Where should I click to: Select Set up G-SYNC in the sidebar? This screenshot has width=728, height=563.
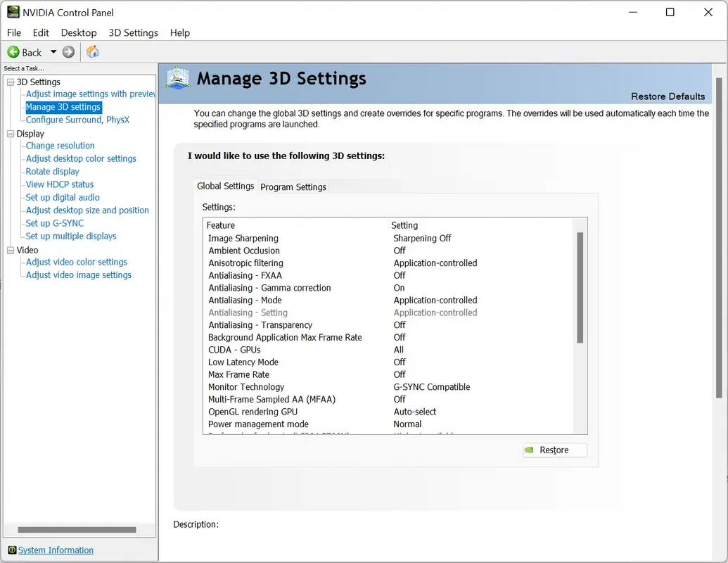tap(54, 222)
